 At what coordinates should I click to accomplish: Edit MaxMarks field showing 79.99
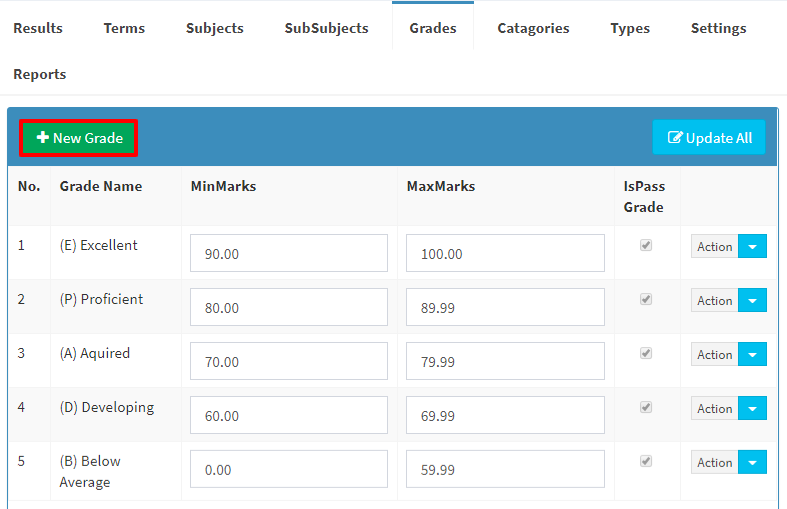click(x=505, y=361)
